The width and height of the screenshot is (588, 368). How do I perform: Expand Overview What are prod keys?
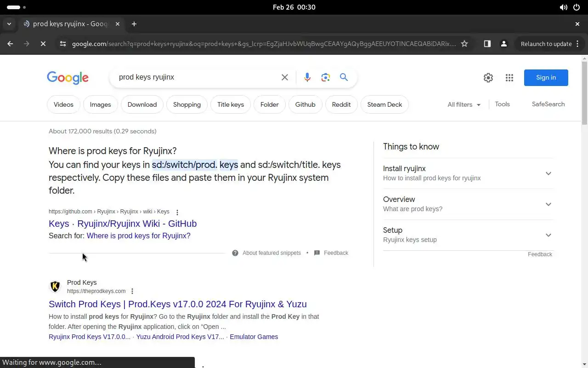[x=468, y=204]
